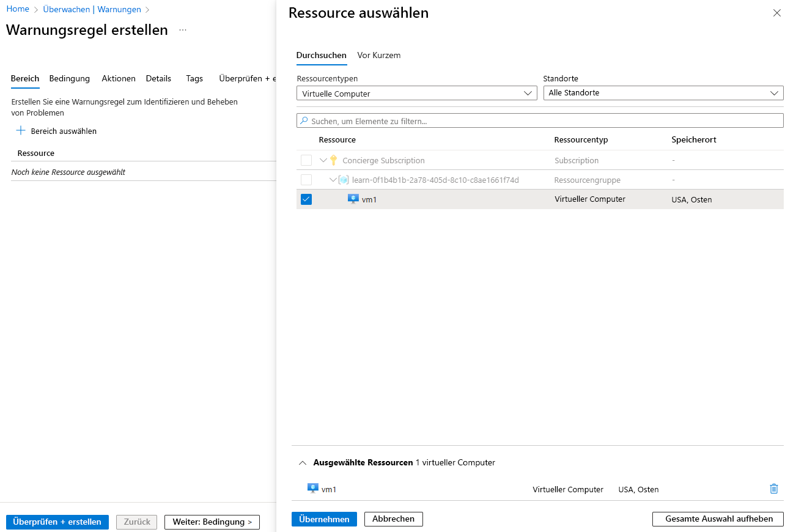Image resolution: width=785 pixels, height=532 pixels.
Task: Click the key icon of Concierge Subscription
Action: click(x=333, y=160)
